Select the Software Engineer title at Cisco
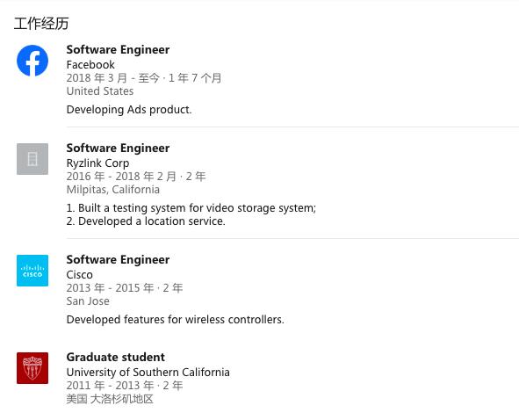 tap(118, 260)
